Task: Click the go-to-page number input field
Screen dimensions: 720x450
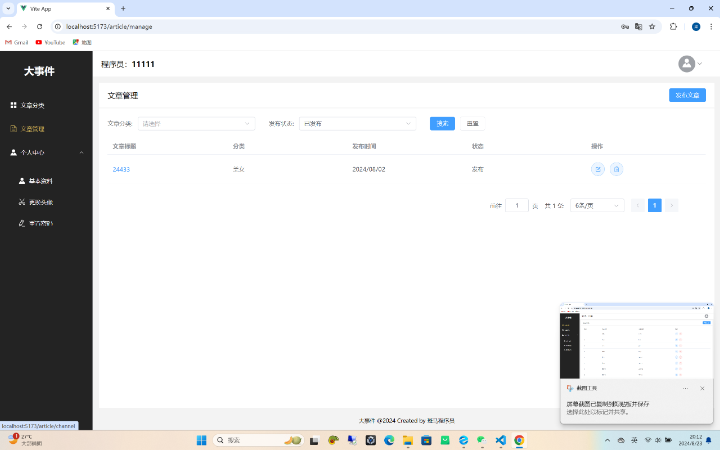Action: 517,205
